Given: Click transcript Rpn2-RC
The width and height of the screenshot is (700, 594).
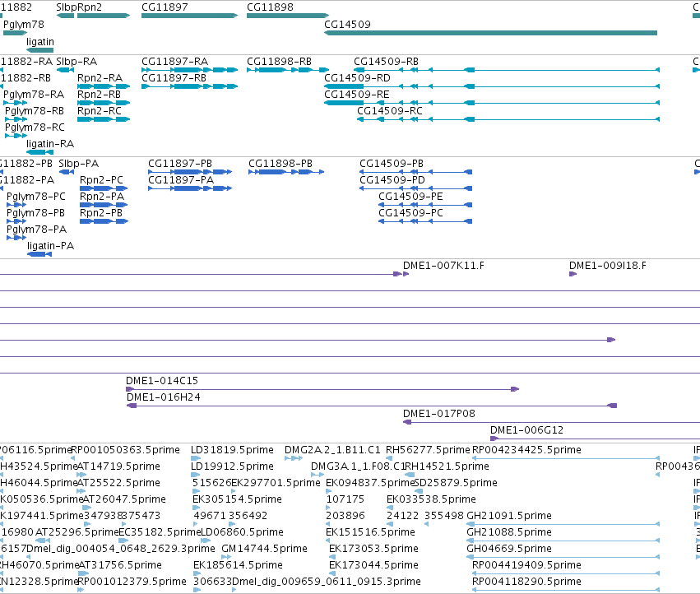Looking at the screenshot, I should [x=99, y=111].
